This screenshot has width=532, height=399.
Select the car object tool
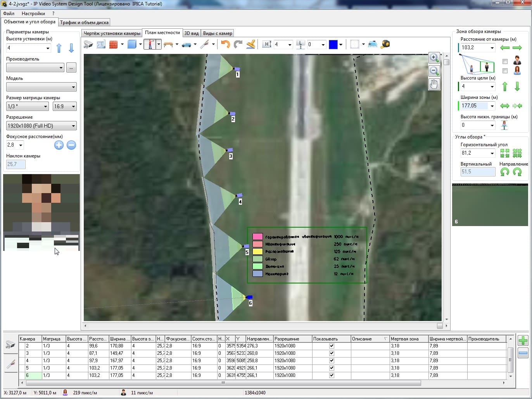point(187,44)
